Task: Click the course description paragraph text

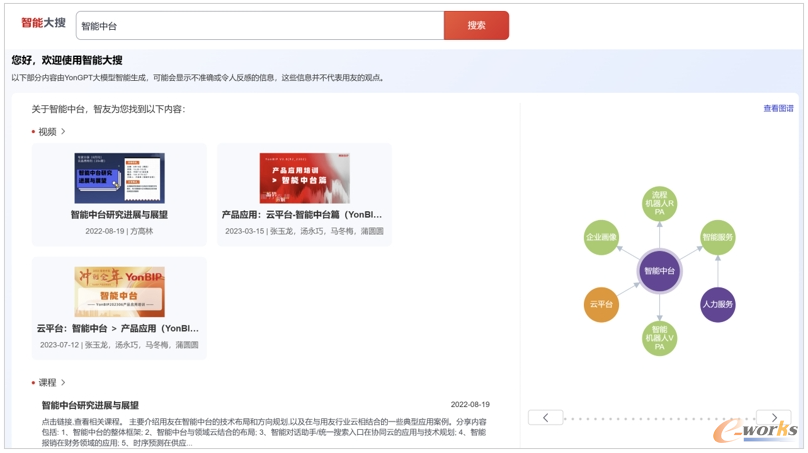Action: (264, 432)
